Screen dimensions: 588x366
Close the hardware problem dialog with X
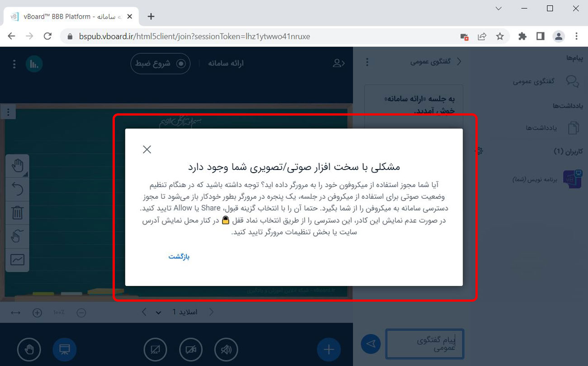point(147,150)
